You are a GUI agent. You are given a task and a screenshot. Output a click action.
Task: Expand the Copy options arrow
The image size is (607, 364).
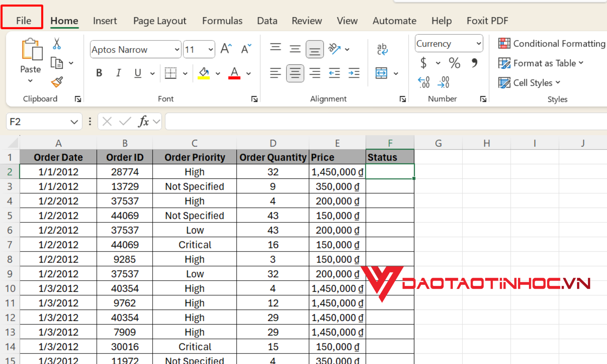coord(71,63)
